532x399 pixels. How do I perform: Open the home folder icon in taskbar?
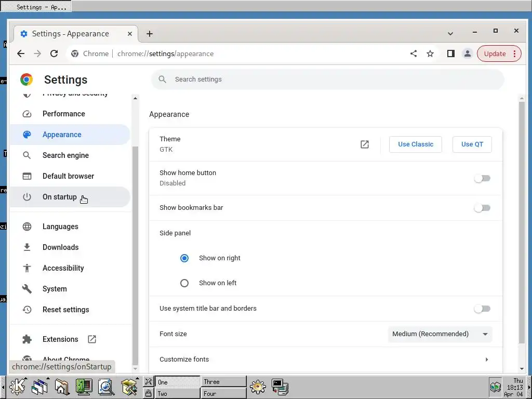click(x=62, y=387)
